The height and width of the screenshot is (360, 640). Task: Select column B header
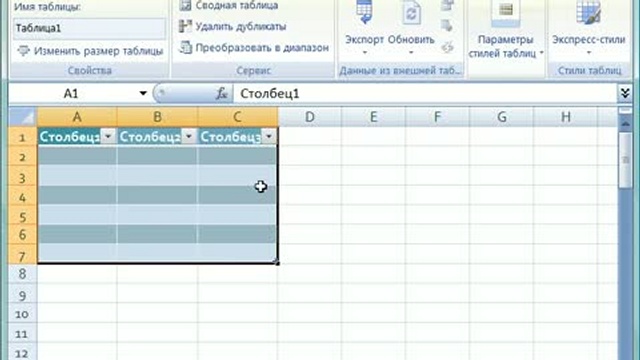point(157,117)
